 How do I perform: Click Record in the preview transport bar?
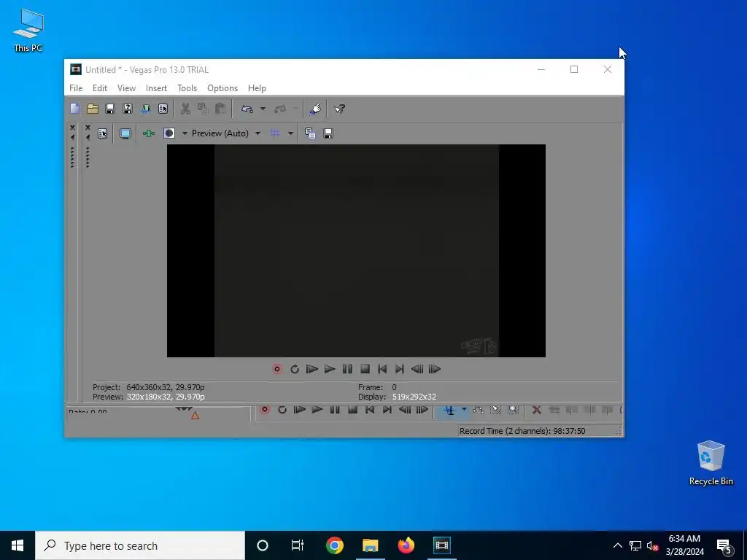click(276, 369)
